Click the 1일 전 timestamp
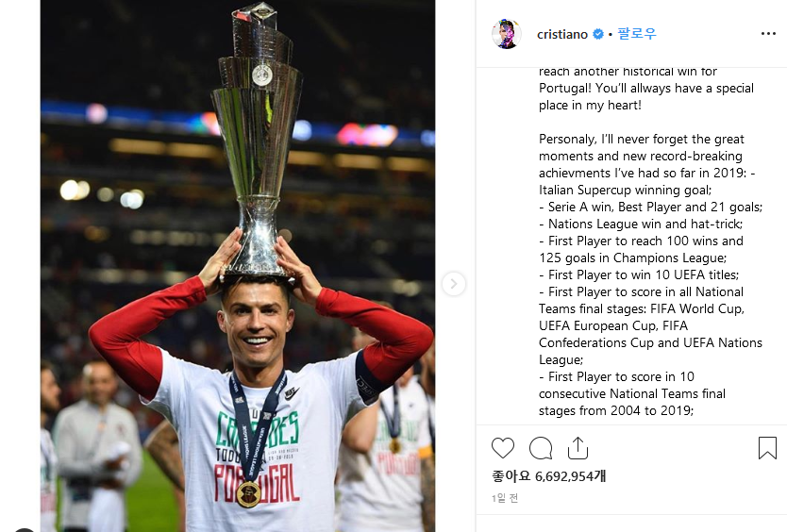 point(505,498)
